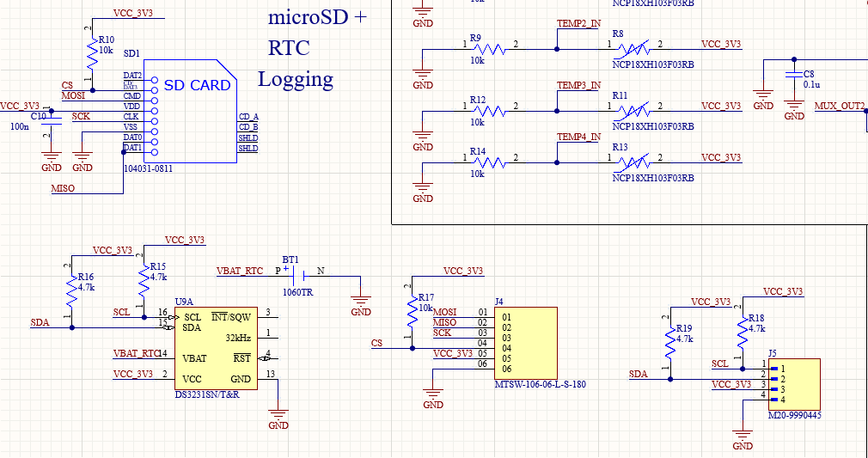This screenshot has height=458, width=868.
Task: Click the MOSI net label at J4 pin 01
Action: click(x=444, y=313)
